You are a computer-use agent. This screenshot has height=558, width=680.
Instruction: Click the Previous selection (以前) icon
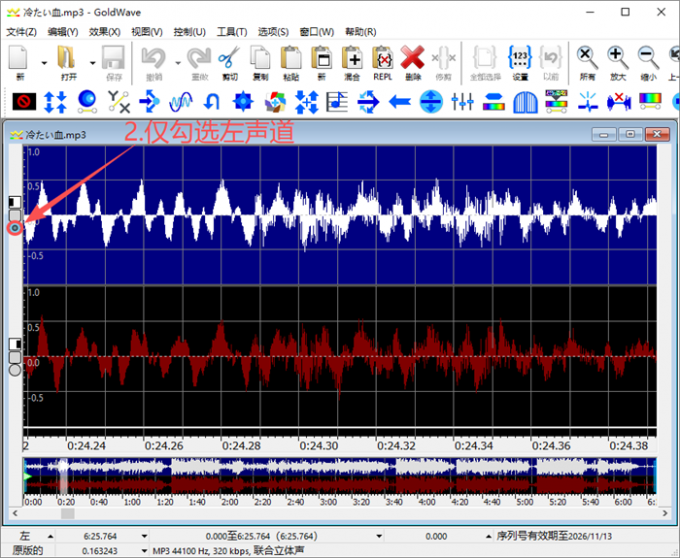551,58
